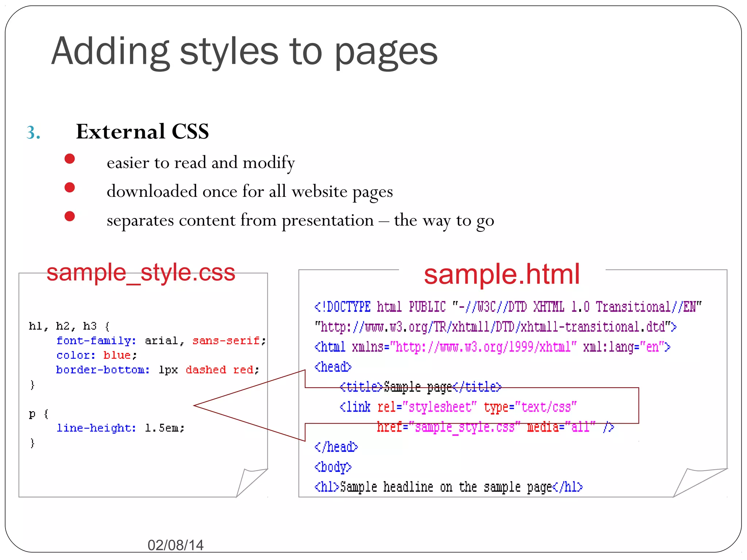Click the date '02/08/14' in footer

click(175, 545)
